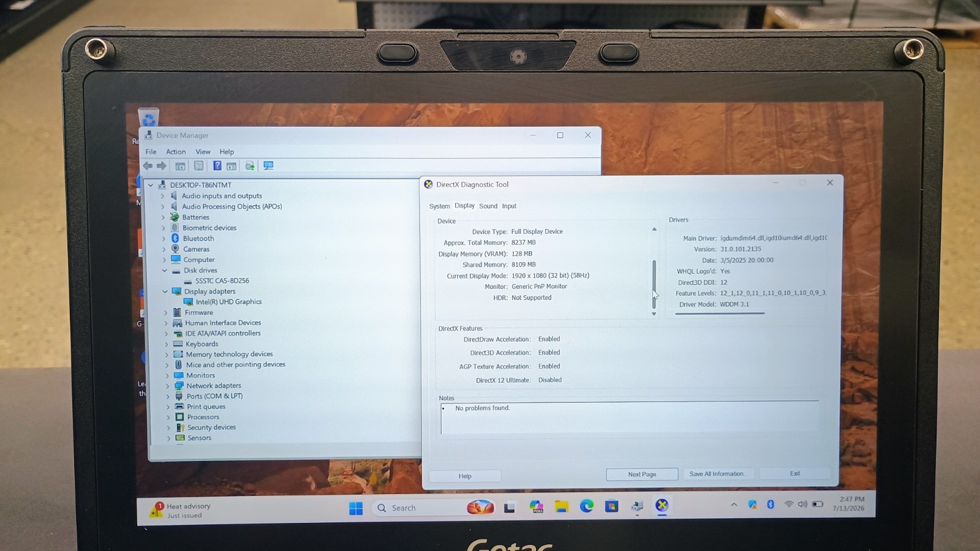Viewport: 980px width, 551px height.
Task: Collapse the Disk drives category
Action: coord(164,271)
